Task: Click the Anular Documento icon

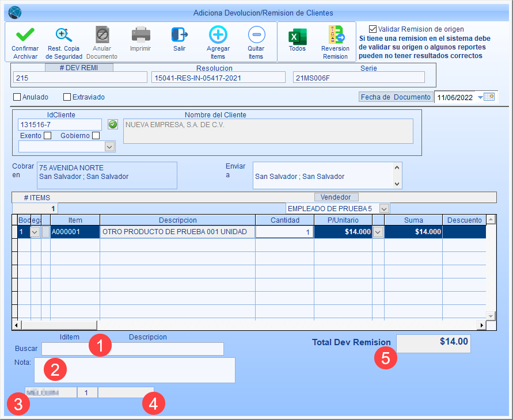Action: [102, 35]
